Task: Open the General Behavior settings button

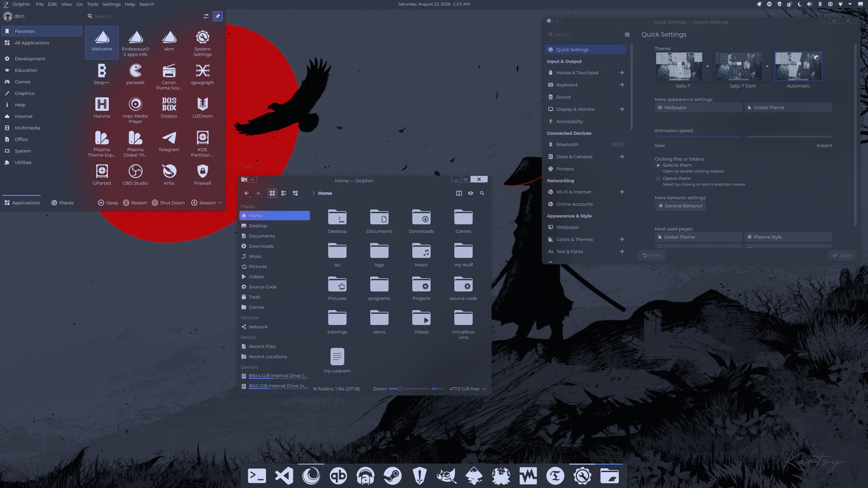Action: [x=680, y=206]
